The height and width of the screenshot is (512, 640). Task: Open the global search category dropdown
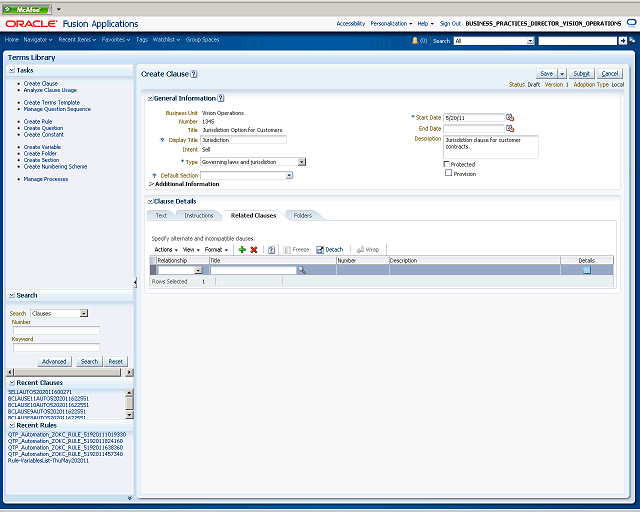[530, 41]
